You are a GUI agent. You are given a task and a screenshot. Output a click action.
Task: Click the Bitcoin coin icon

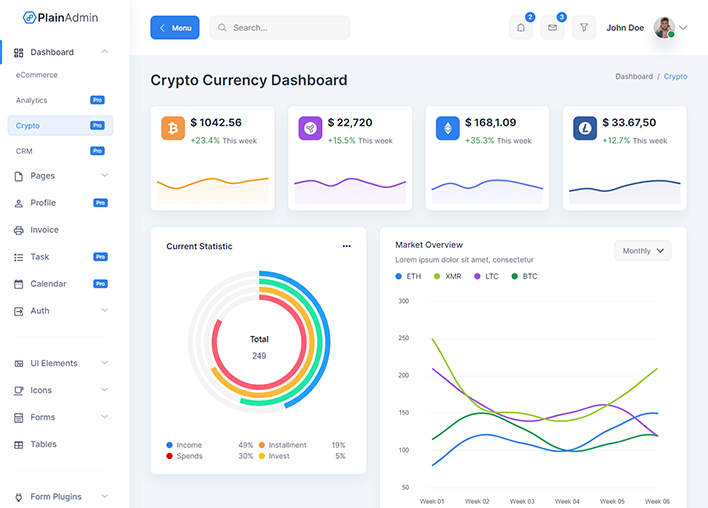click(x=173, y=128)
